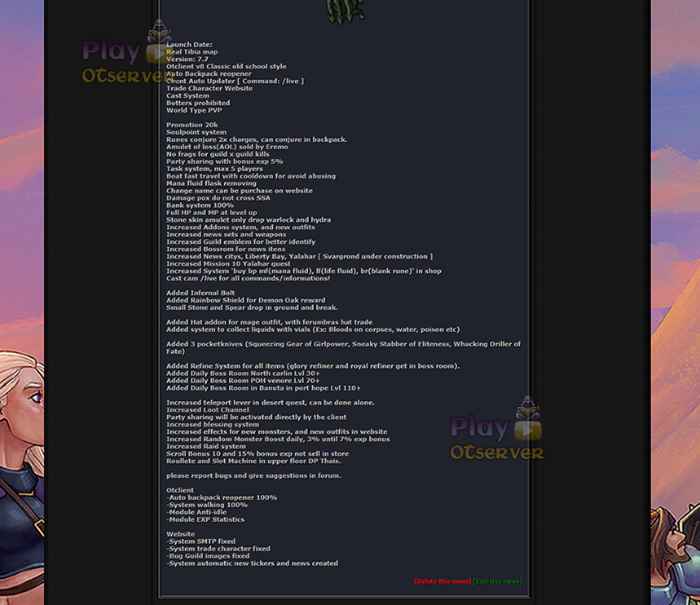Click the hooded figure icon above upper Play logo
The height and width of the screenshot is (605, 700).
click(160, 30)
